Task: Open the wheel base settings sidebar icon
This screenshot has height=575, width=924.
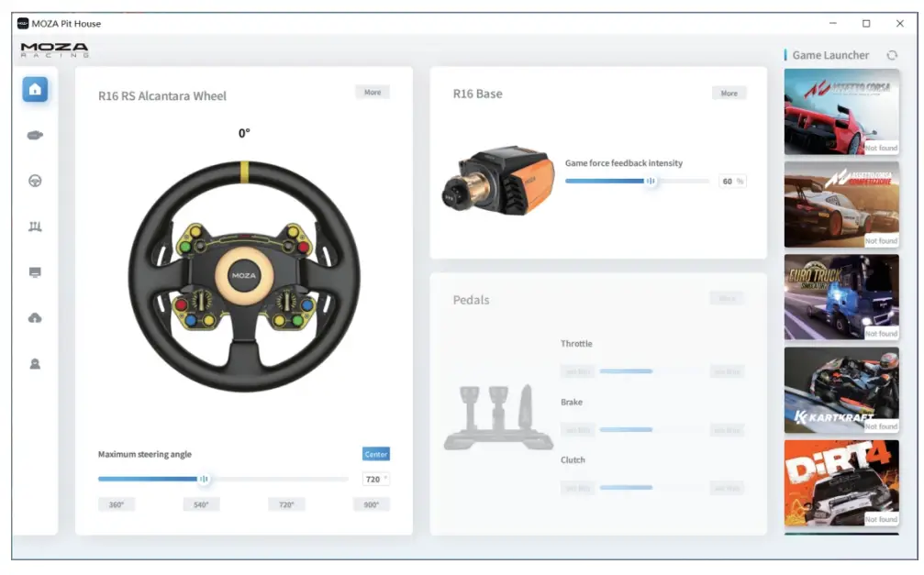Action: point(35,134)
